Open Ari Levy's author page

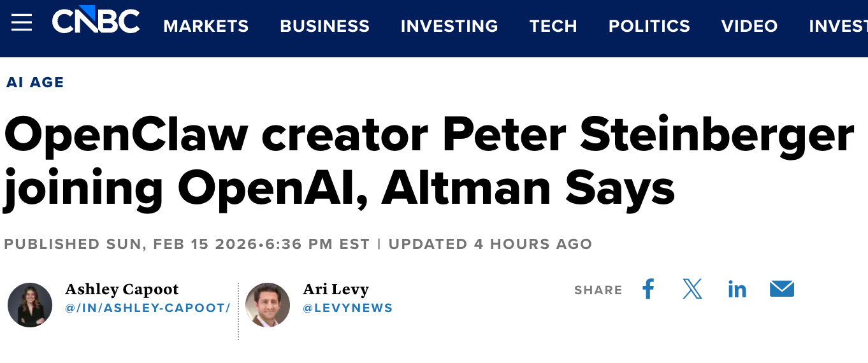pyautogui.click(x=335, y=289)
